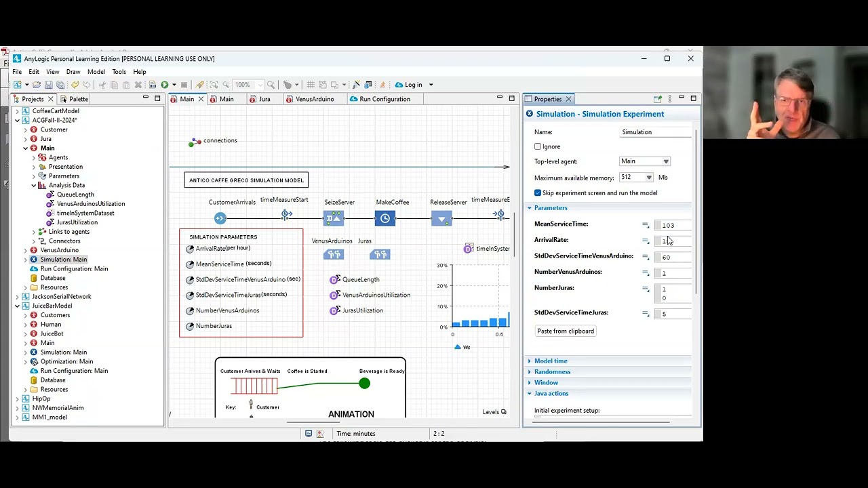Click the Name input field

(656, 132)
